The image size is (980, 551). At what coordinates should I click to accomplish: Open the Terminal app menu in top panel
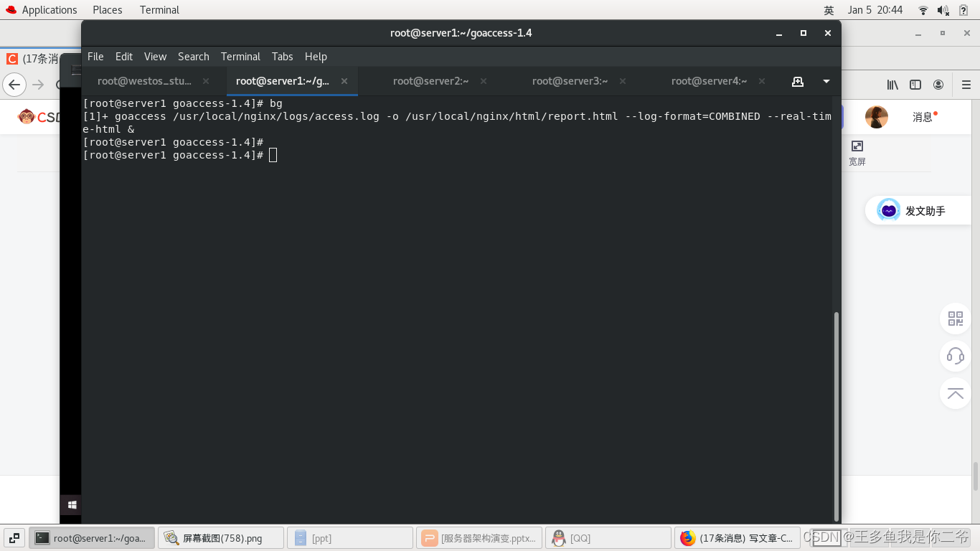point(159,10)
